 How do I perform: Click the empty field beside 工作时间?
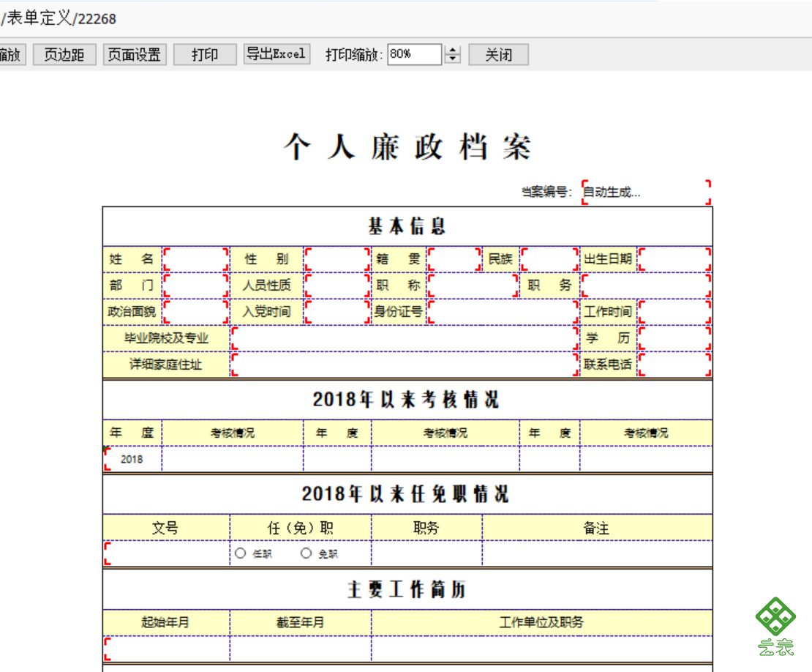(674, 312)
